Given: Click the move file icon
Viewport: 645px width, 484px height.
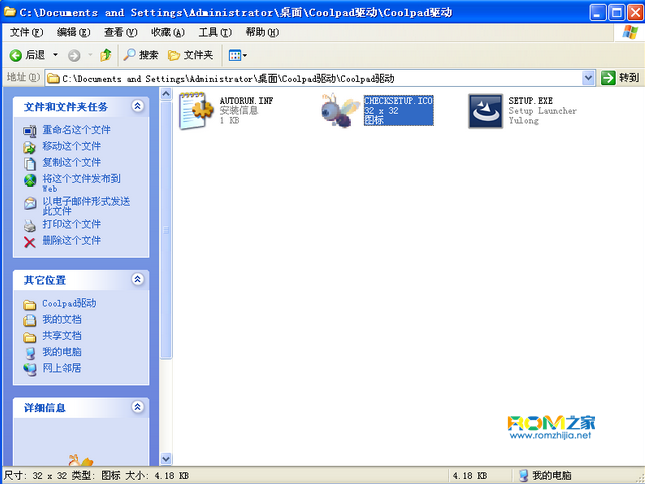Looking at the screenshot, I should click(x=30, y=147).
